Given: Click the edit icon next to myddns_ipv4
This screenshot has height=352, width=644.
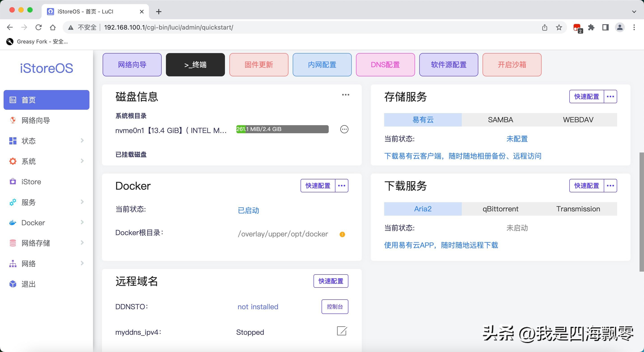Looking at the screenshot, I should coord(342,331).
